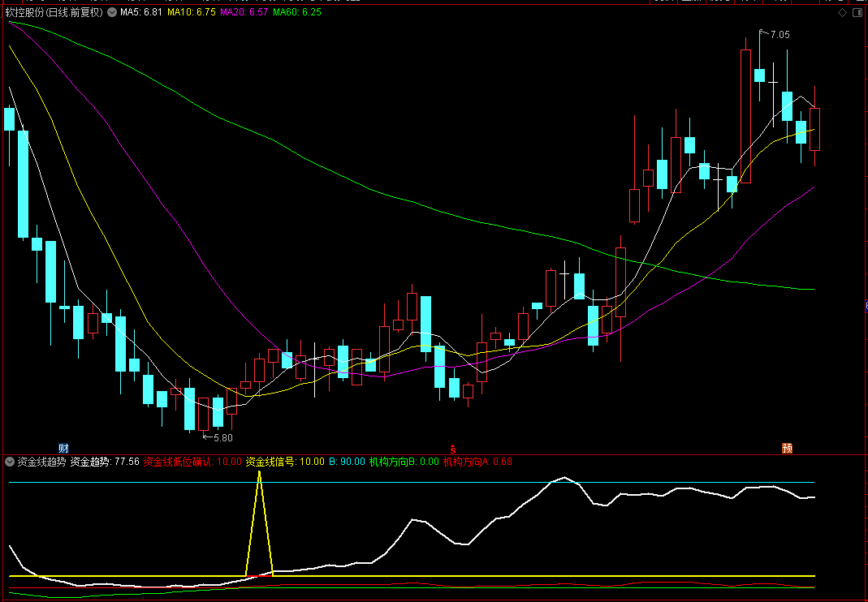This screenshot has height=602, width=868.
Task: Open the 财 financial marker on timeline
Action: click(x=63, y=448)
